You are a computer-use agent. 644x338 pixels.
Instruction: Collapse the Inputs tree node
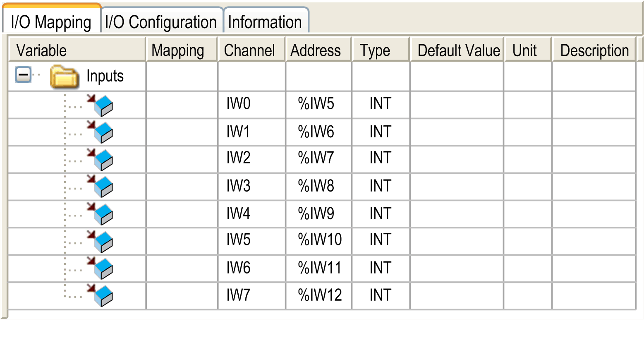coord(23,75)
